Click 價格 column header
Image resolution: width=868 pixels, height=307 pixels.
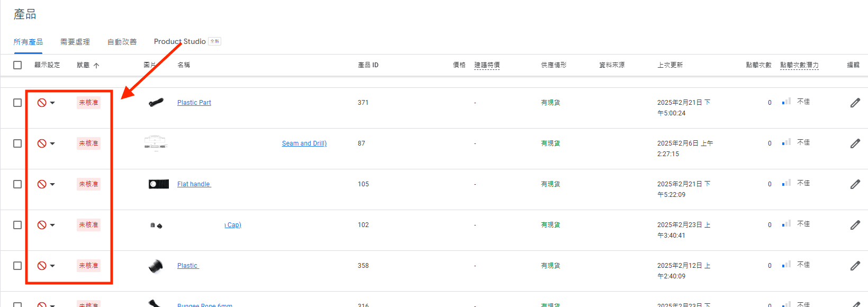[459, 65]
